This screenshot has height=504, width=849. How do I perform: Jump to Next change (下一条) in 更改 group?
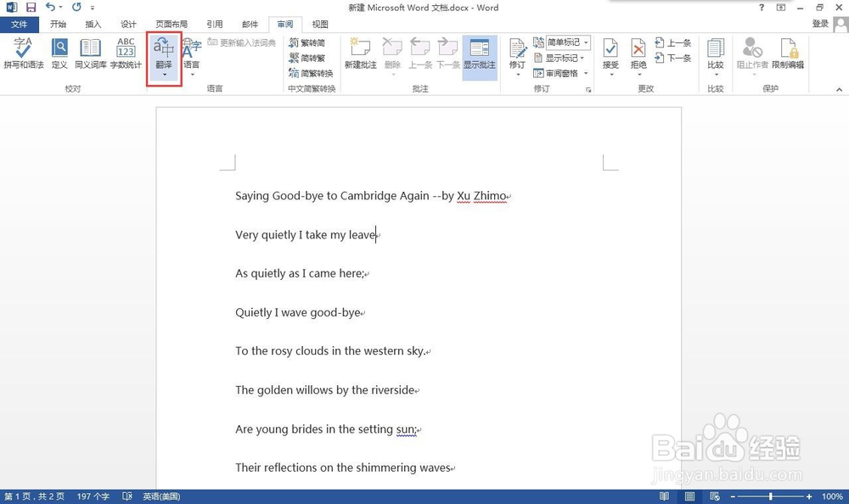pyautogui.click(x=673, y=58)
